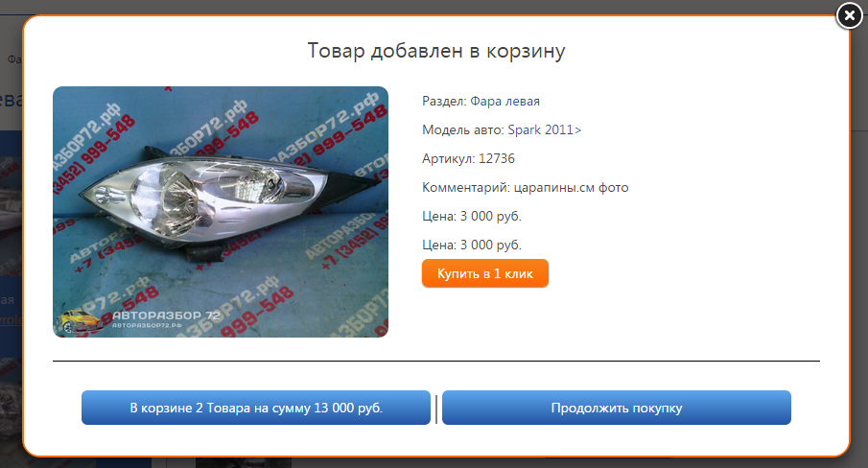
Task: Open the Spark 2011> car model link
Action: pos(544,130)
